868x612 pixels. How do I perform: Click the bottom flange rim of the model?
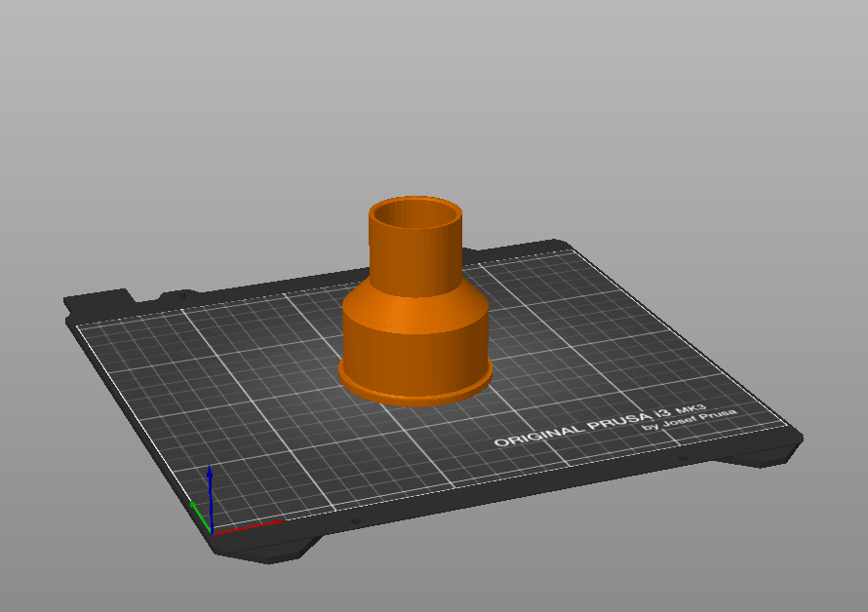[414, 395]
